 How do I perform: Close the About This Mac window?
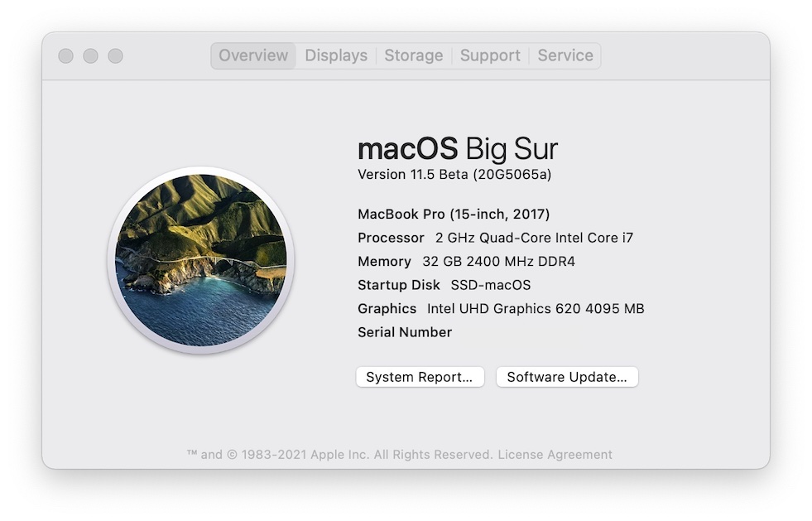pos(65,56)
